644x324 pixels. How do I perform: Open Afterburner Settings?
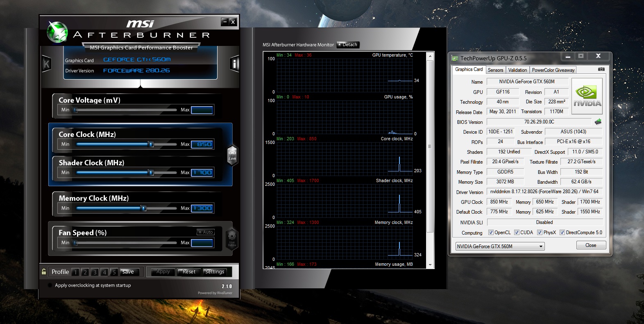point(215,272)
